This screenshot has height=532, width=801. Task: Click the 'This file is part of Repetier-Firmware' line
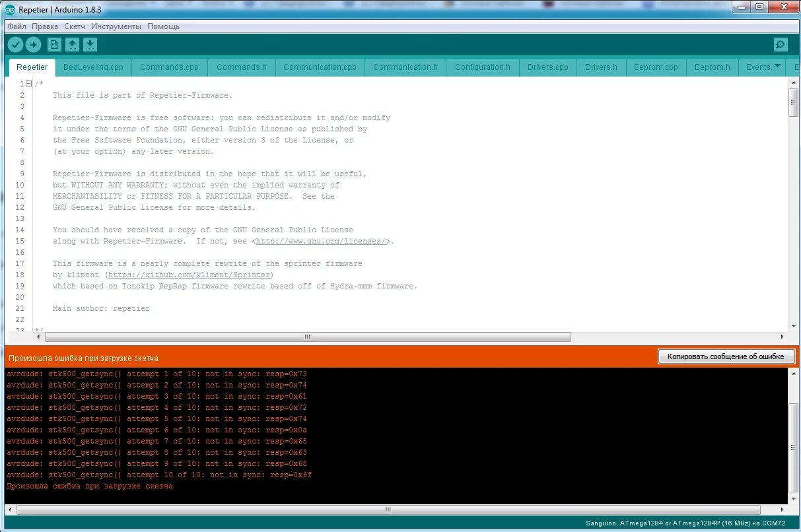point(143,95)
